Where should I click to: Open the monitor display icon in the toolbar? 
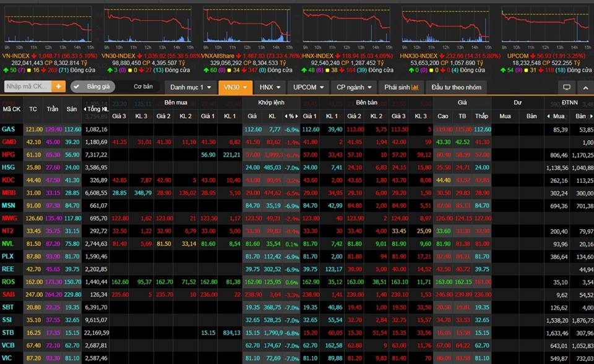pyautogui.click(x=567, y=87)
